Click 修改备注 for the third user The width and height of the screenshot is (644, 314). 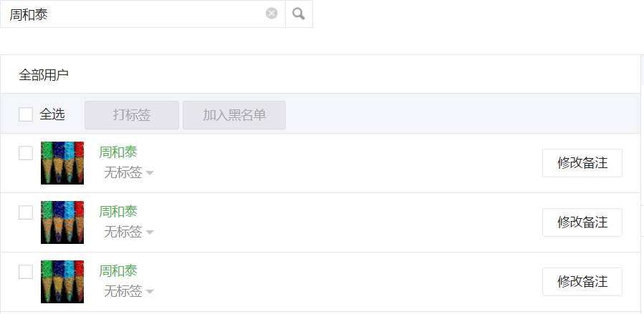582,282
